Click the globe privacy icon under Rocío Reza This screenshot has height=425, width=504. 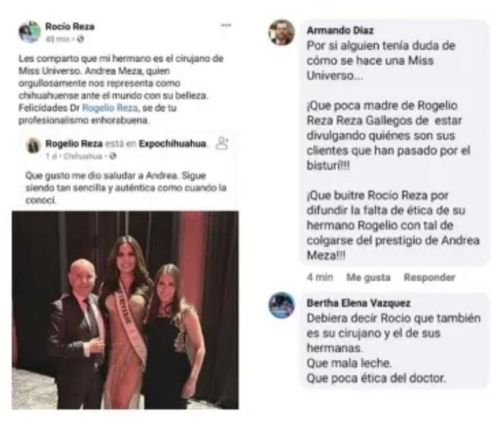click(x=81, y=39)
